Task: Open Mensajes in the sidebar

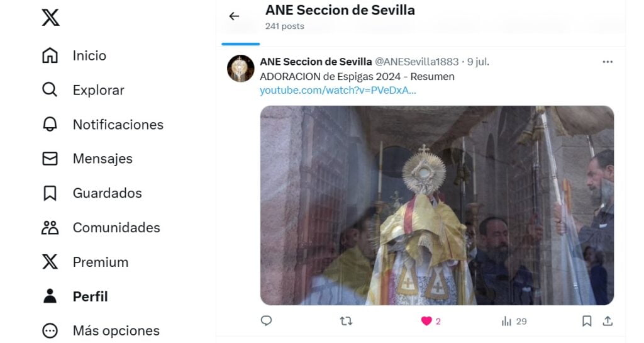Action: tap(87, 159)
